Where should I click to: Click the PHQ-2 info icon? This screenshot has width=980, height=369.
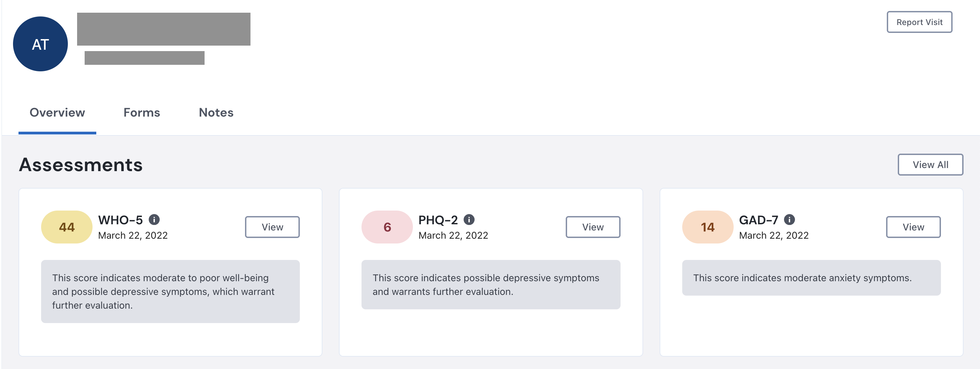(x=469, y=220)
